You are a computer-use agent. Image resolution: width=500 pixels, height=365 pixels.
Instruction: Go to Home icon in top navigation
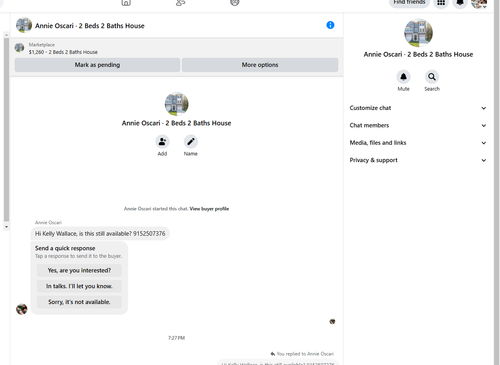coord(126,3)
